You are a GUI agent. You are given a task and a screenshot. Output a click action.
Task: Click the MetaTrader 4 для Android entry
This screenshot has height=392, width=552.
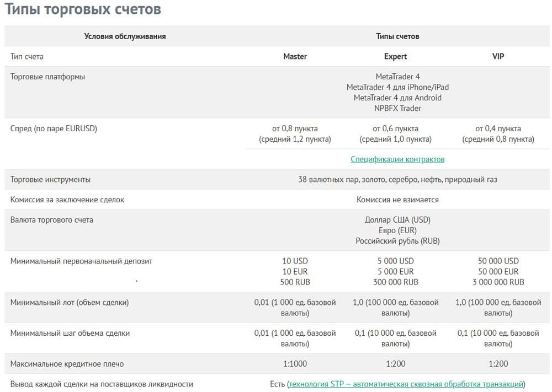tap(397, 98)
